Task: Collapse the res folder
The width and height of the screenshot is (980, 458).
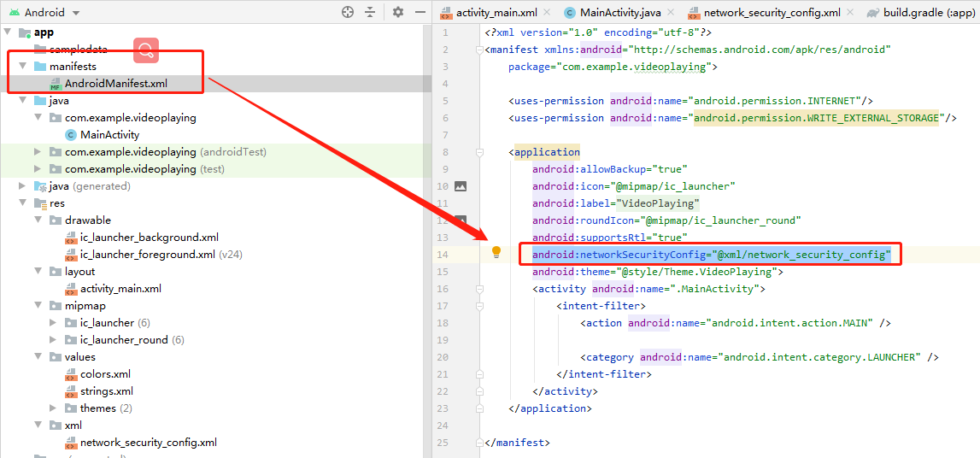Action: (22, 203)
